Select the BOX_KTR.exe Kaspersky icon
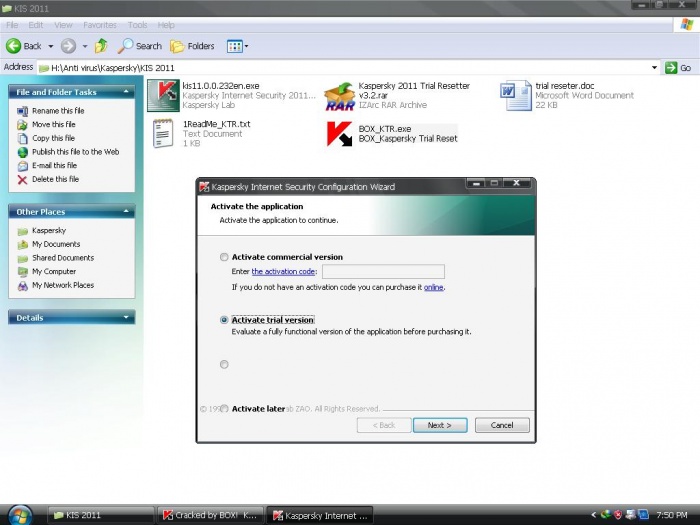Image resolution: width=700 pixels, height=525 pixels. point(339,134)
